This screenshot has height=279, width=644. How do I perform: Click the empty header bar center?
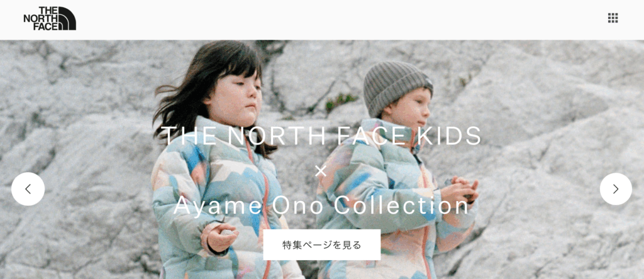click(x=322, y=19)
